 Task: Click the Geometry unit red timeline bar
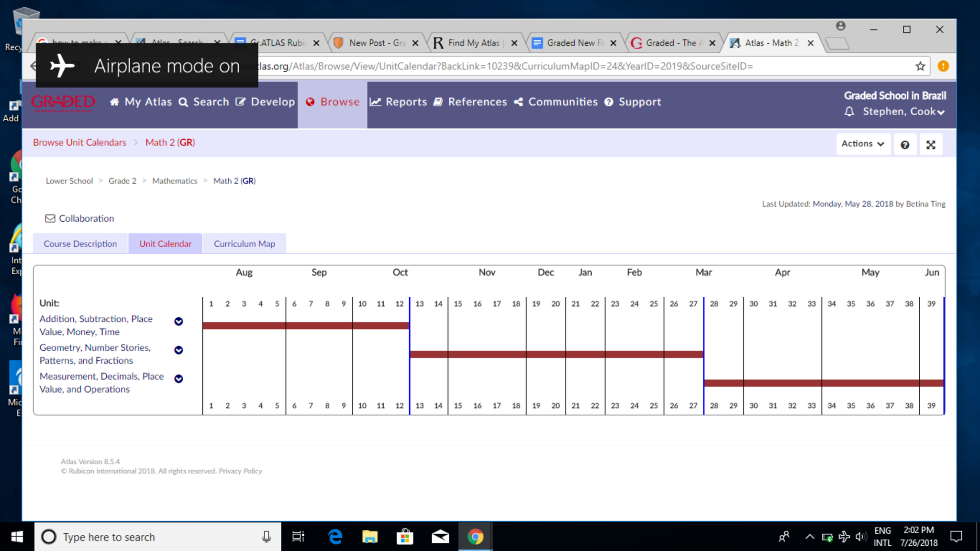pyautogui.click(x=556, y=354)
